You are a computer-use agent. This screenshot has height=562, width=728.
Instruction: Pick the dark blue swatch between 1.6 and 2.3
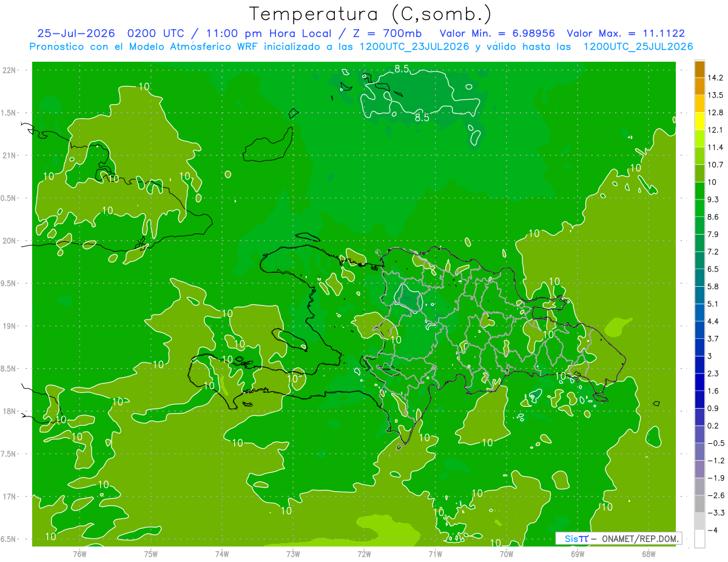click(699, 382)
